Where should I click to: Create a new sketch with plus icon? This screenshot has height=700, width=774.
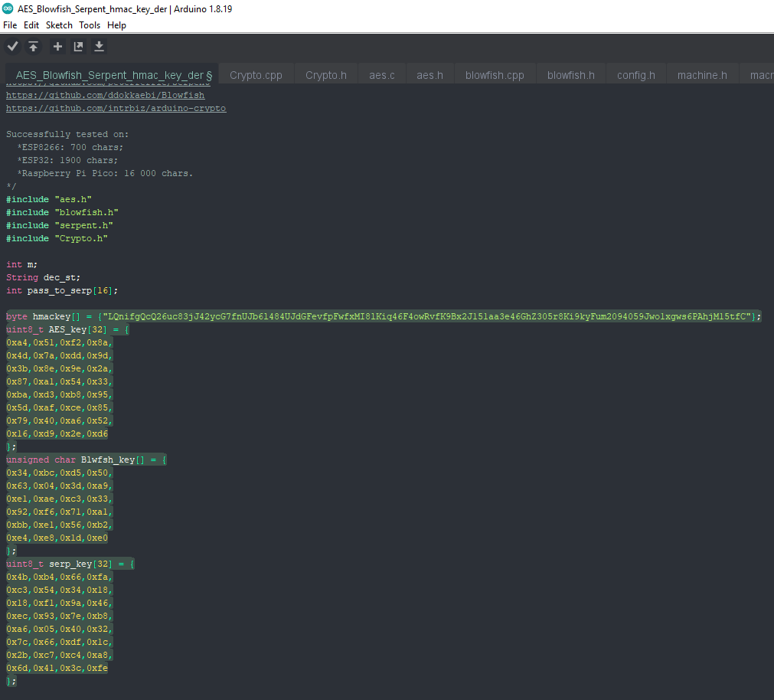click(57, 47)
